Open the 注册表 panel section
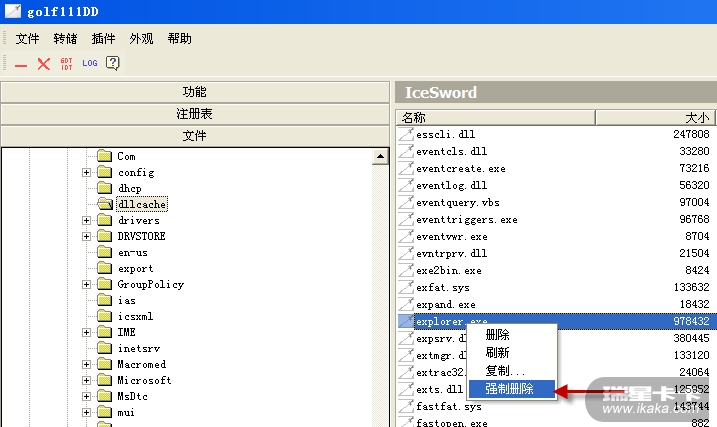Viewport: 717px width, 427px height. pos(195,113)
